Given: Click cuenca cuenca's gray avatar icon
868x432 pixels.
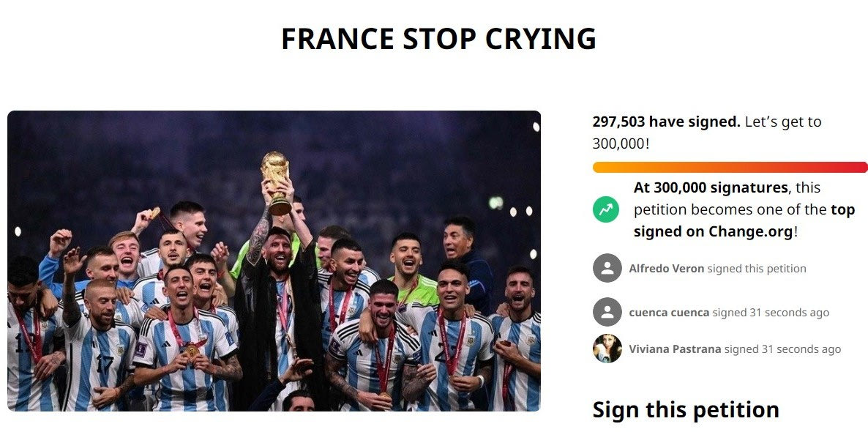Looking at the screenshot, I should [x=607, y=312].
